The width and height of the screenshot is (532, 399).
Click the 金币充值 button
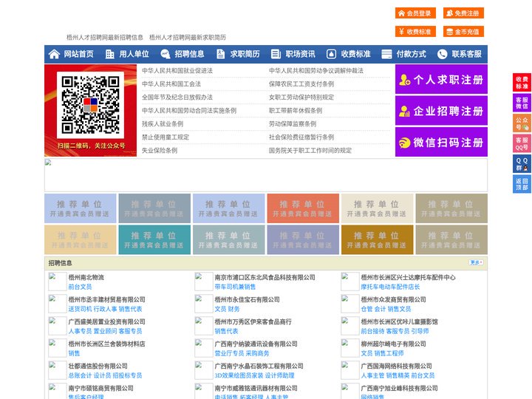[463, 32]
